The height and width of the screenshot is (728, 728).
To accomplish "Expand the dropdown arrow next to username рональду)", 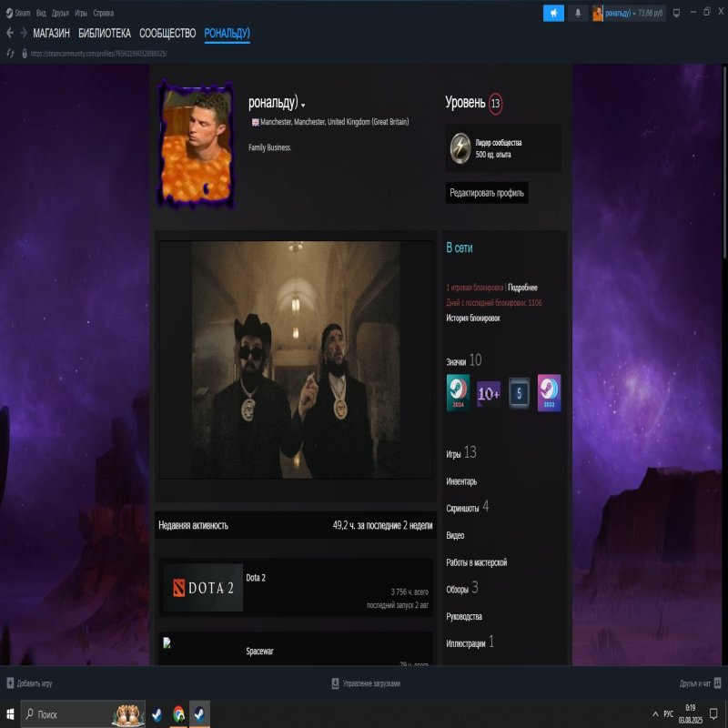I will point(303,106).
